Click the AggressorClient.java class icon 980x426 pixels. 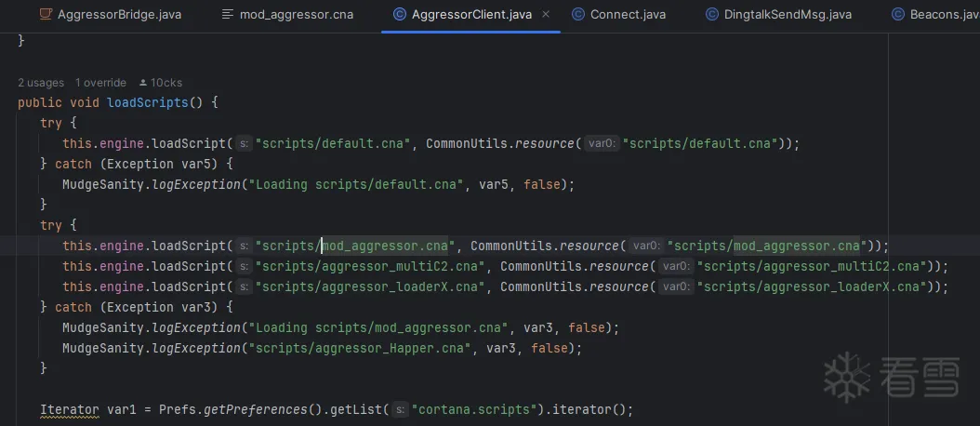(x=400, y=15)
